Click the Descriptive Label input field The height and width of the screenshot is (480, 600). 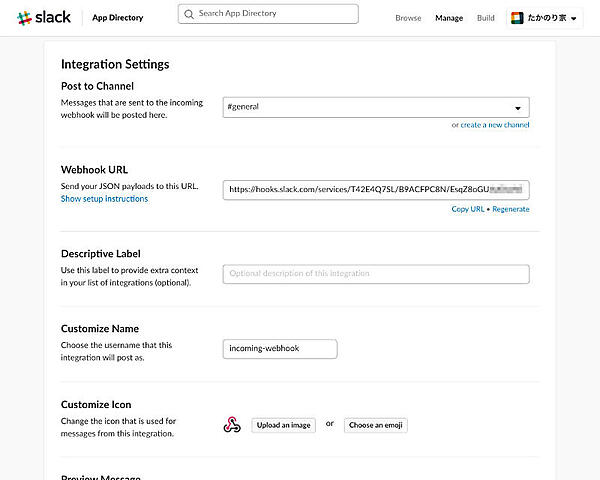pos(376,273)
